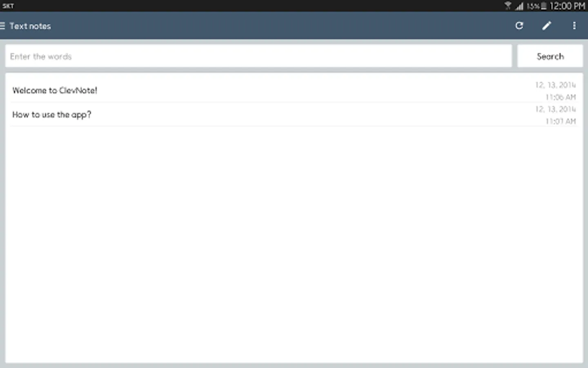
Task: Select the 12, 13, 2014 11:06 AM timestamp
Action: [555, 91]
